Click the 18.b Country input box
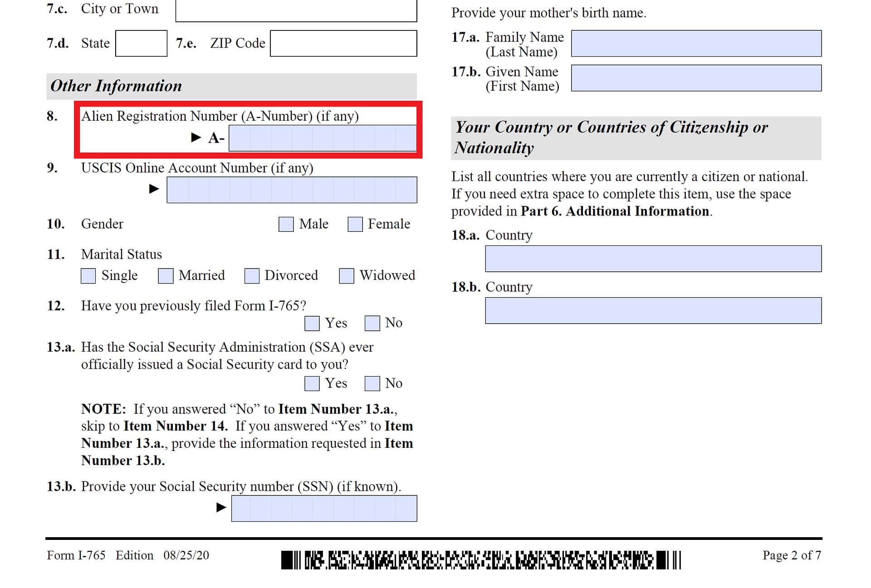Screen dimensions: 871x588 [x=653, y=310]
